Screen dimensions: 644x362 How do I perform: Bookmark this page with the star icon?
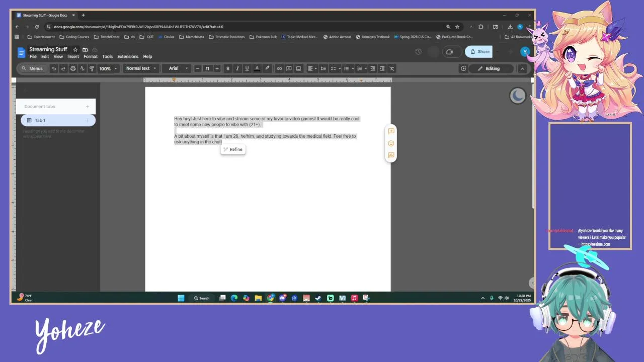tap(457, 27)
